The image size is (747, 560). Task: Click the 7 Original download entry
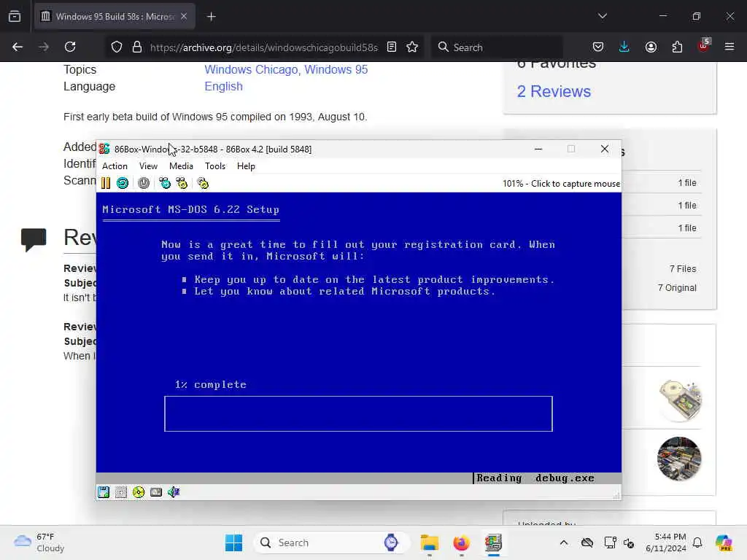point(677,288)
